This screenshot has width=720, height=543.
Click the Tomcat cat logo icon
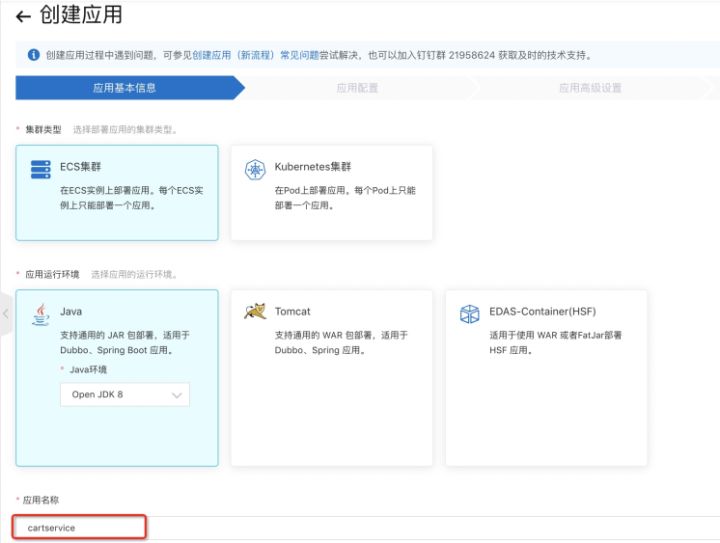click(x=255, y=311)
